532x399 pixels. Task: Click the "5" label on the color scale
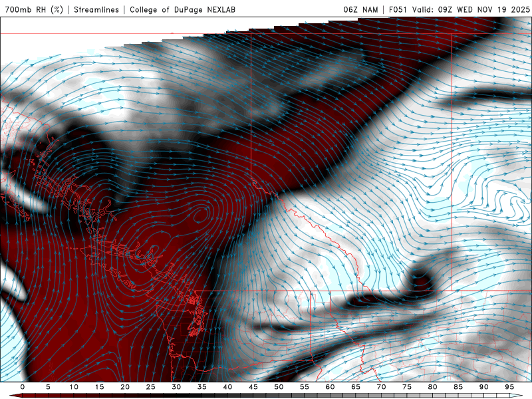pyautogui.click(x=48, y=387)
